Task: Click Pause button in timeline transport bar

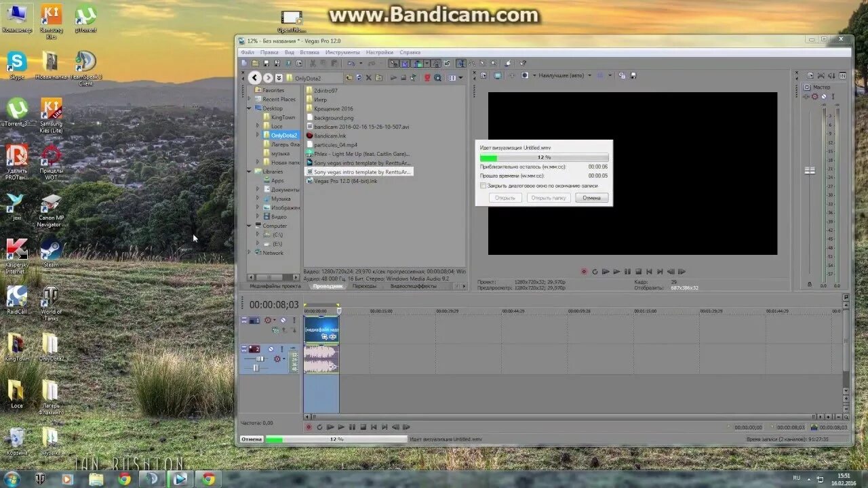Action: tap(352, 427)
